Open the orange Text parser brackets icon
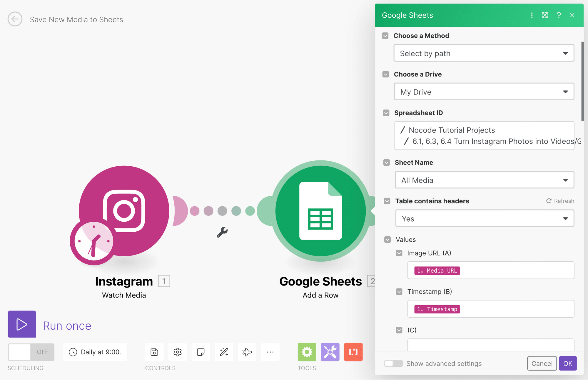This screenshot has height=380, width=588. 353,352
